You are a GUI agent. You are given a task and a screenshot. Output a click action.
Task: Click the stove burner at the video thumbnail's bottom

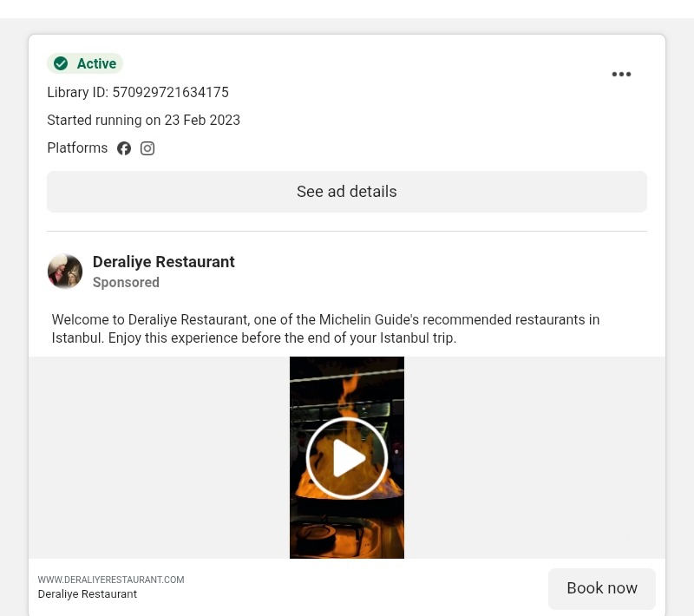(334, 531)
